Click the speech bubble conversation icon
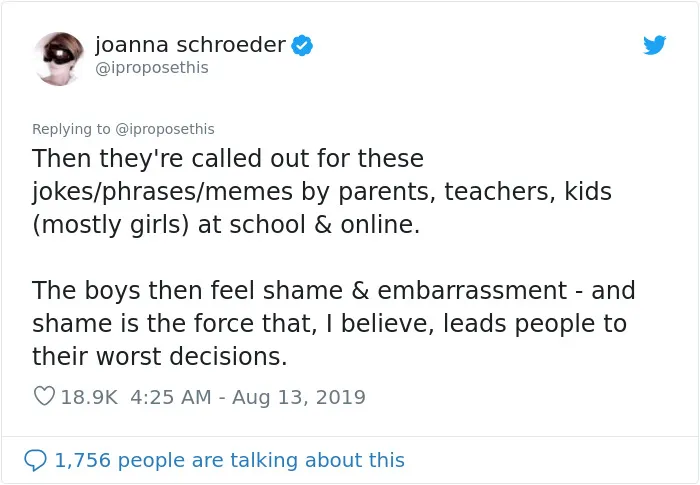700x485 pixels. coord(35,460)
